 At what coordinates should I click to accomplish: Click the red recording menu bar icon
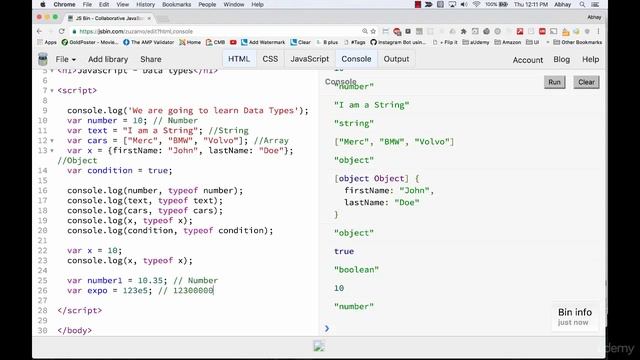[x=418, y=4]
